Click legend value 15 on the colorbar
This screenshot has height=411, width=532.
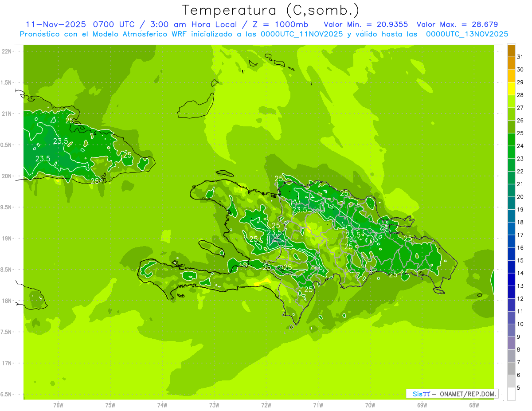[x=520, y=261]
